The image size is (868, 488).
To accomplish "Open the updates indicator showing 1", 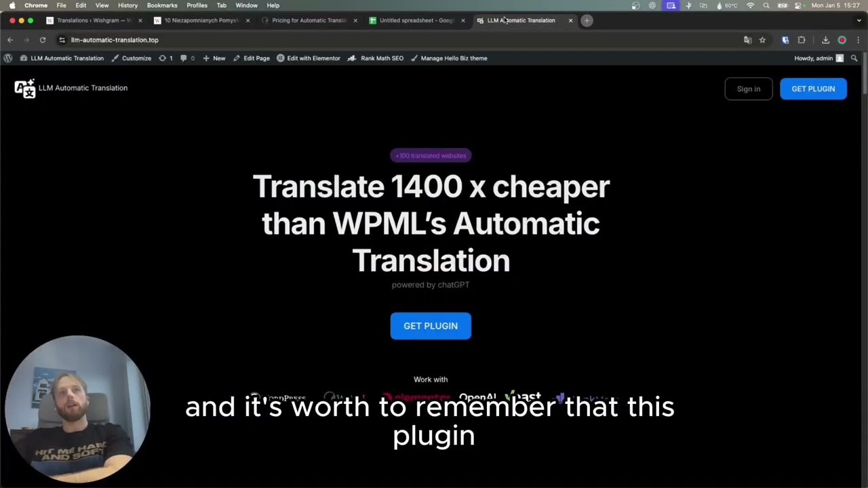I will (x=165, y=58).
